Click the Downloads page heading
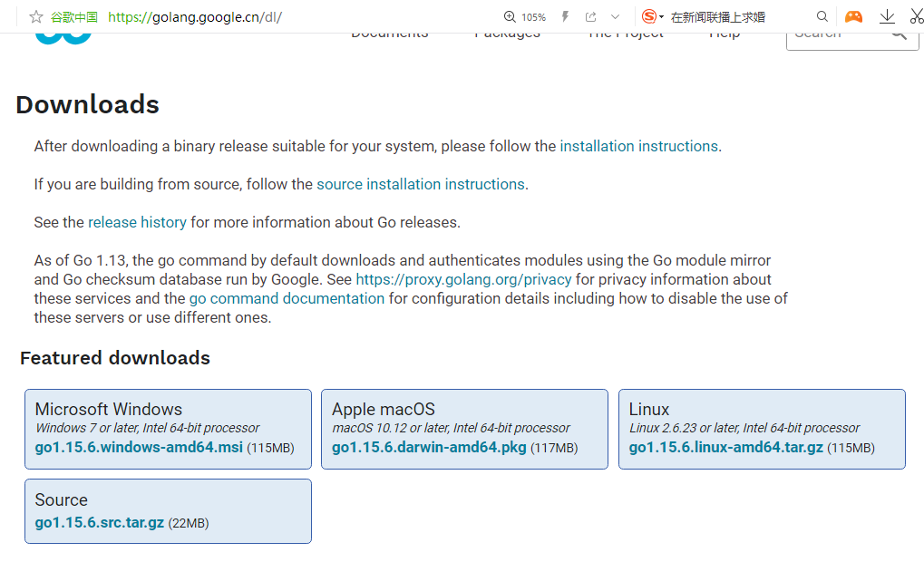The height and width of the screenshot is (562, 924). (88, 104)
